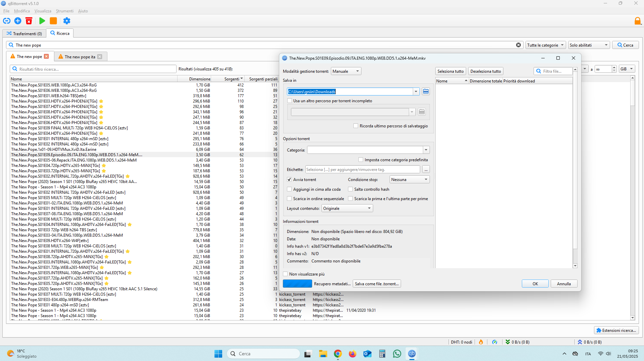Expand the save path dropdown arrow

[x=416, y=92]
